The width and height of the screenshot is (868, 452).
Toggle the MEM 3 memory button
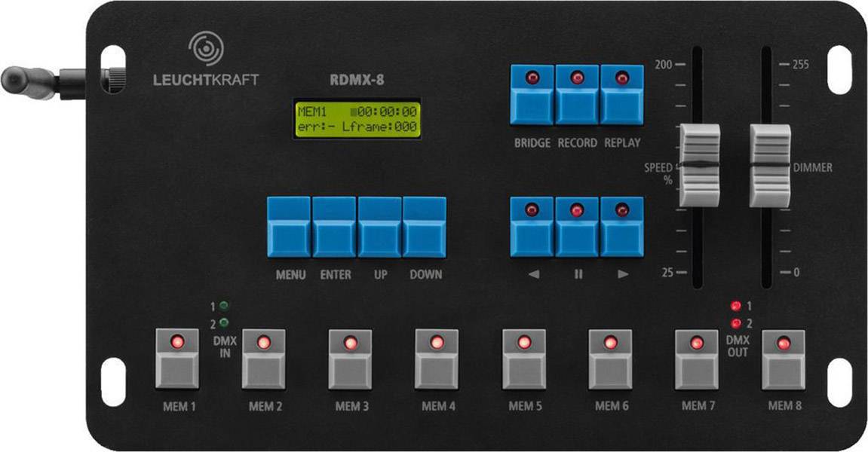pyautogui.click(x=350, y=359)
